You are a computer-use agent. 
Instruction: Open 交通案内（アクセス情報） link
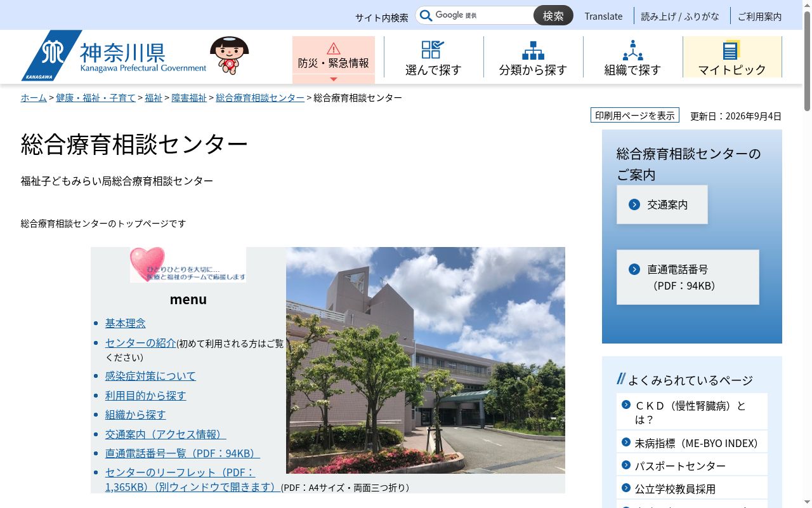click(x=166, y=434)
